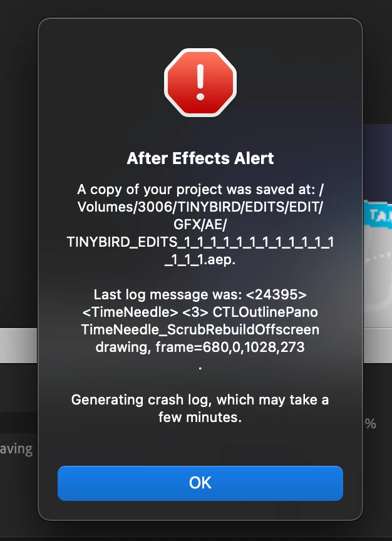Click the frame=680,0,1028,273 text
Viewport: 392px width, 541px height.
point(230,347)
